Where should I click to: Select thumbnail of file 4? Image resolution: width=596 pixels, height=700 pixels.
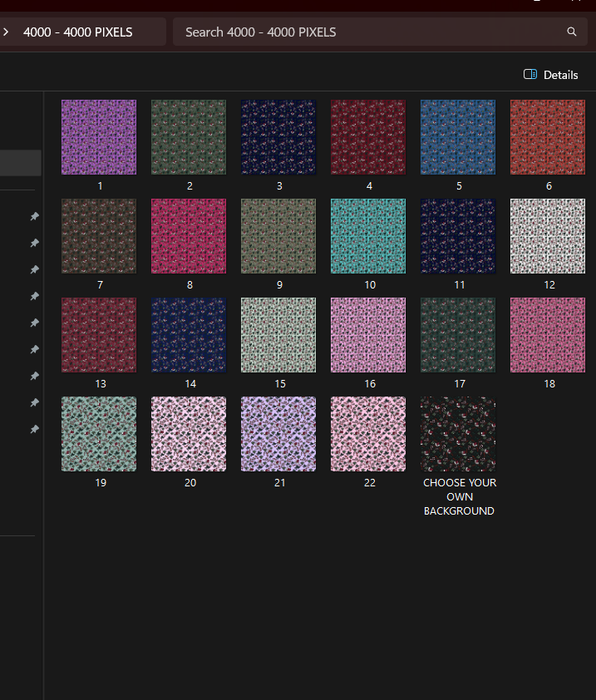pyautogui.click(x=368, y=137)
